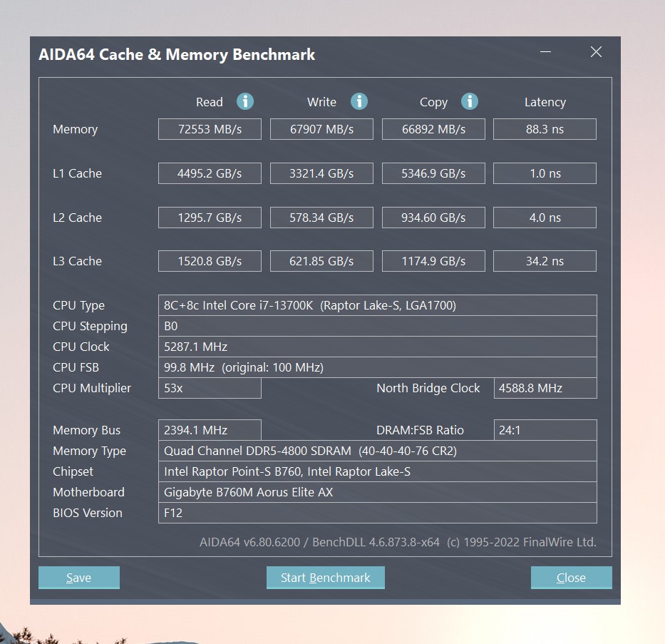665x644 pixels.
Task: Click the Motherboard field showing Gigabyte B760M
Action: coord(377,492)
